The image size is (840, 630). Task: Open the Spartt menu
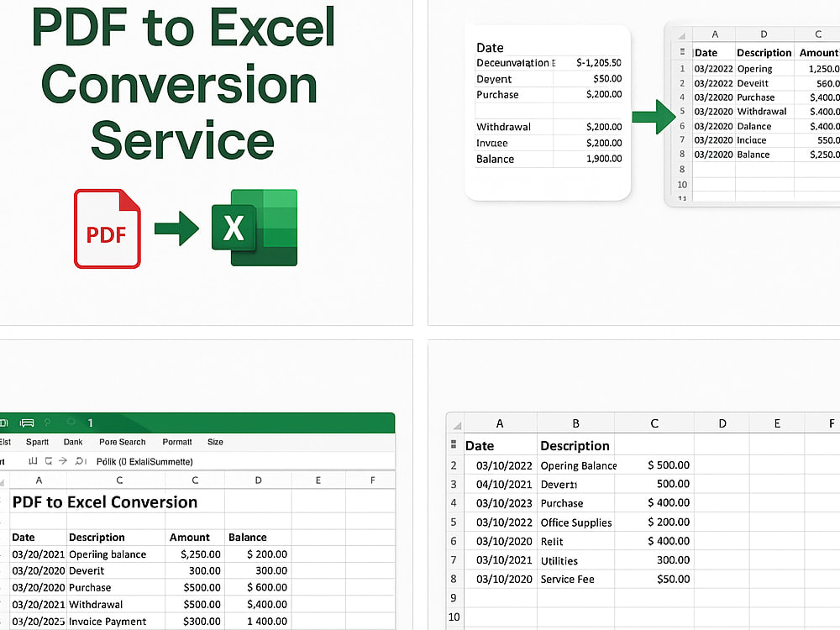(37, 442)
